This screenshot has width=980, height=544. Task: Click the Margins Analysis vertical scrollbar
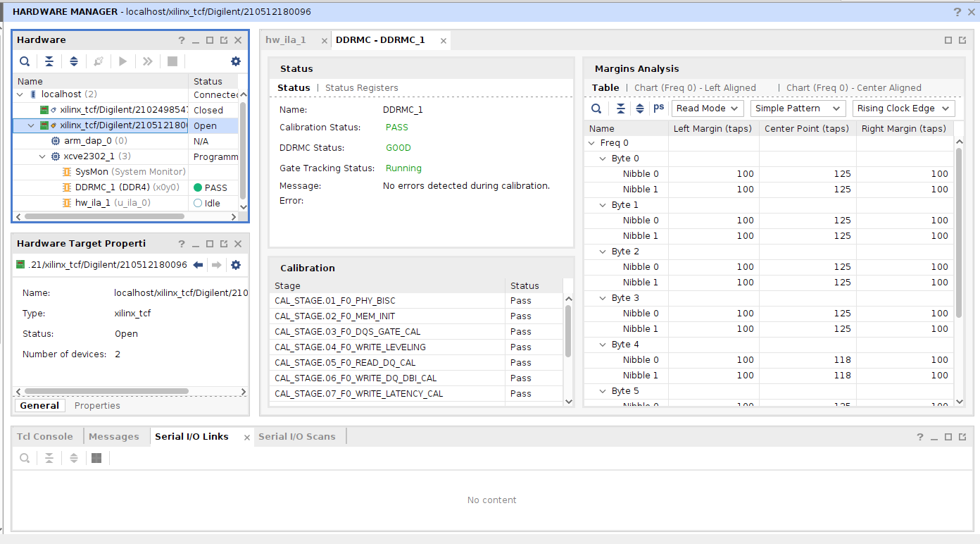point(959,233)
